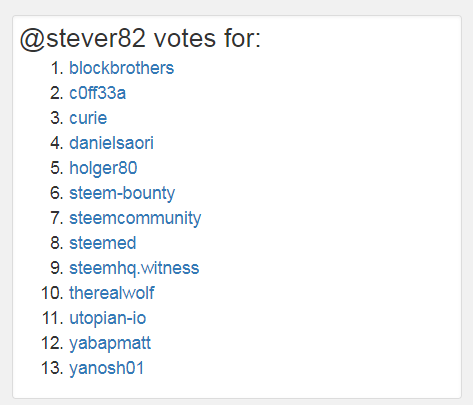Visit the yabapmatt link
Screen dimensions: 473x405
110,343
